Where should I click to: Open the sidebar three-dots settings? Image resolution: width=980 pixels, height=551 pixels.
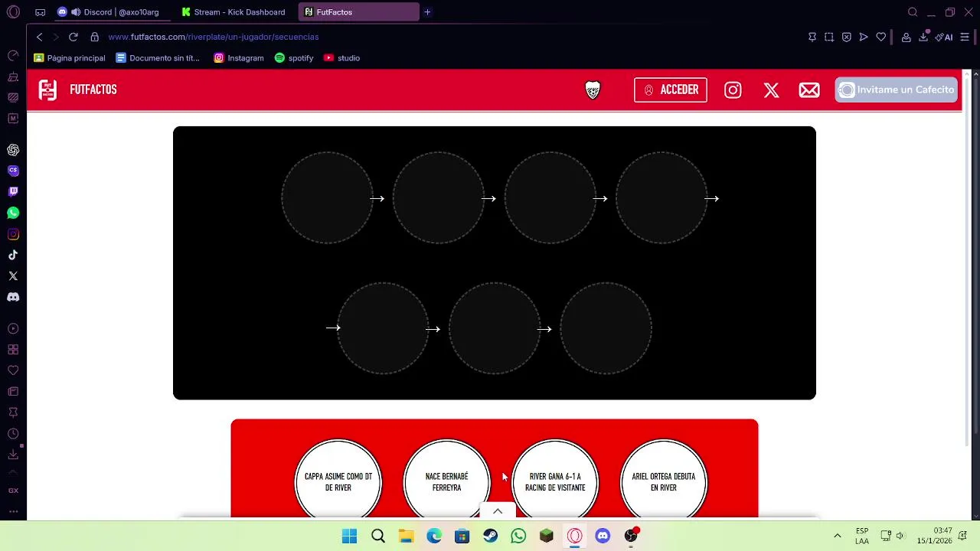click(13, 511)
